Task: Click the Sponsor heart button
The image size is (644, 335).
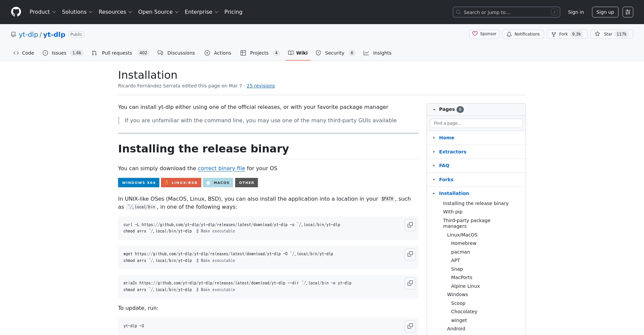Action: pyautogui.click(x=484, y=34)
